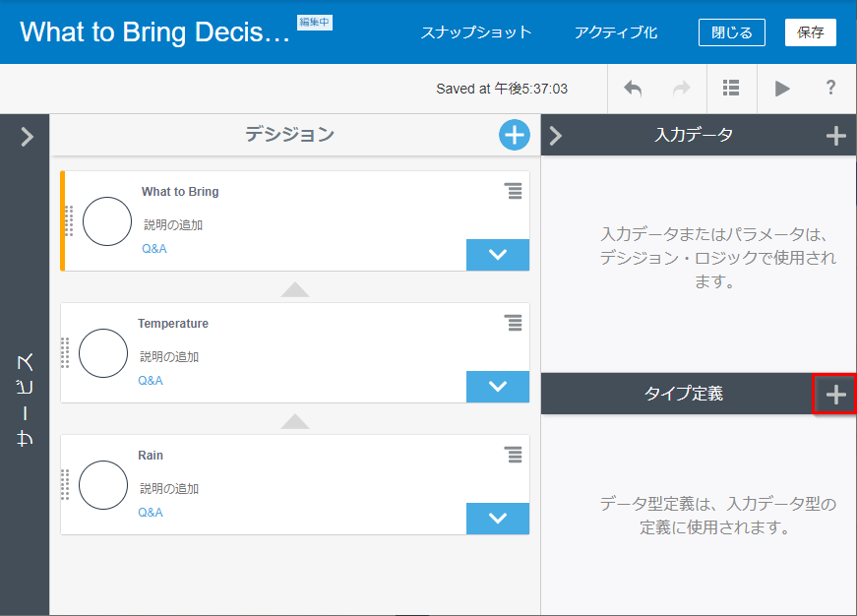Open the アクティブ化 menu
The width and height of the screenshot is (857, 616).
pos(616,32)
